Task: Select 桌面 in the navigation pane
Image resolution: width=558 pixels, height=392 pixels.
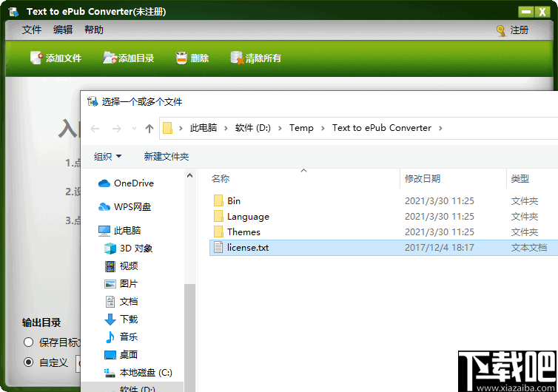Action: 121,355
